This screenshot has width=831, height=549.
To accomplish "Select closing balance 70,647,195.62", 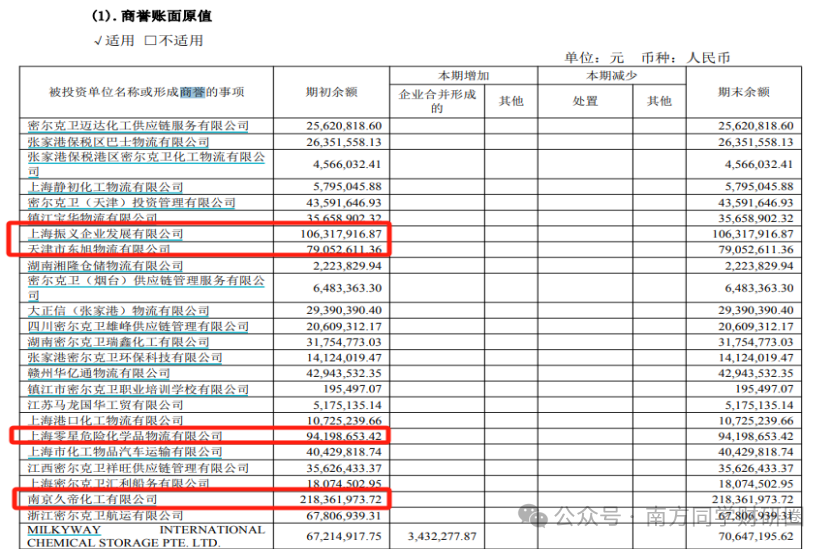I will pyautogui.click(x=756, y=536).
